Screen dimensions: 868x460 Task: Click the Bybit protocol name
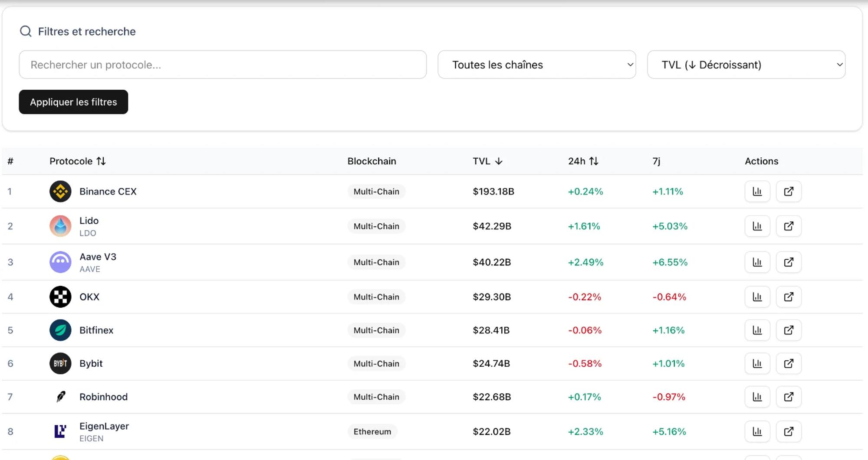(91, 363)
